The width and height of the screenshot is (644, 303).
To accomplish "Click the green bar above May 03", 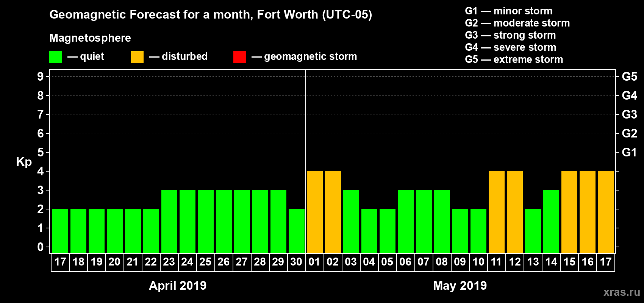I will (x=351, y=222).
